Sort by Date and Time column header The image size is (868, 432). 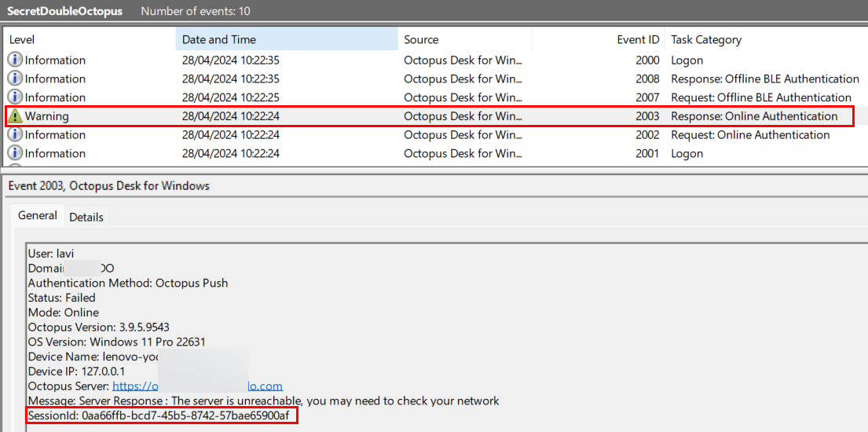(x=287, y=39)
